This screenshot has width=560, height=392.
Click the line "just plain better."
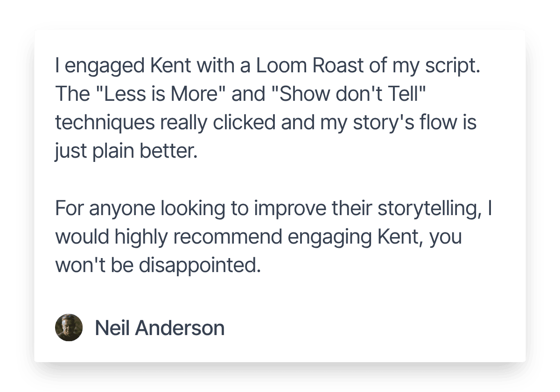[x=124, y=153]
